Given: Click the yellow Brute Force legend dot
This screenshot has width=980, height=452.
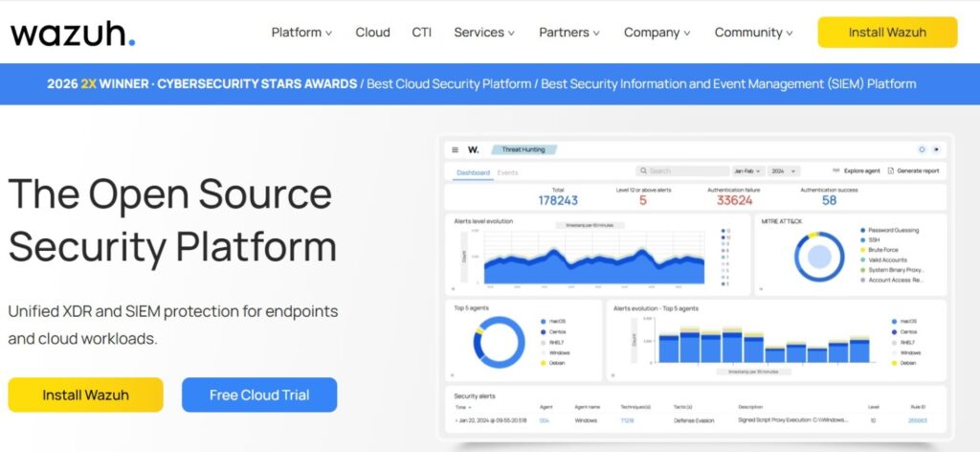Looking at the screenshot, I should point(863,250).
